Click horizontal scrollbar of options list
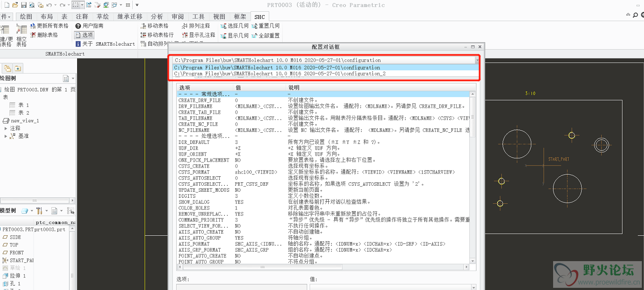Viewport: 644px width, 290px height. 323,267
